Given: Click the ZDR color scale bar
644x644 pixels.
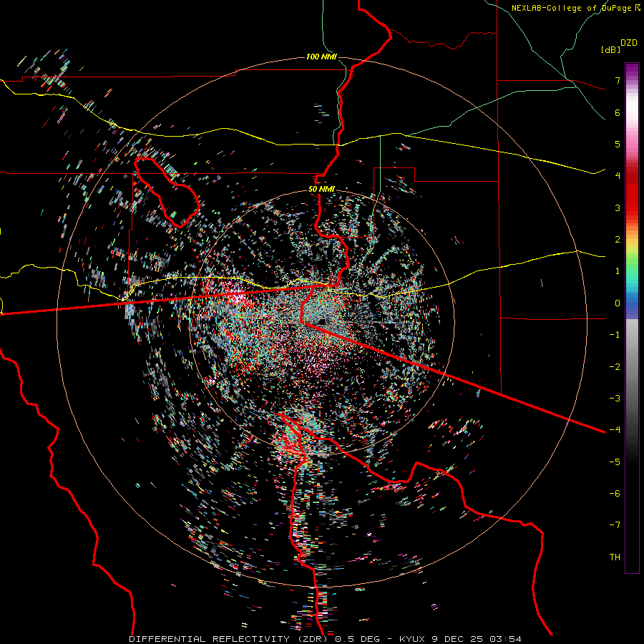Looking at the screenshot, I should pos(632,318).
